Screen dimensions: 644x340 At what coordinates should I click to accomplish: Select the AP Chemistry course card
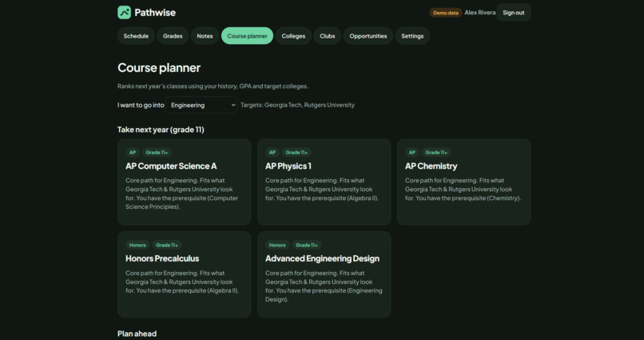point(463,182)
